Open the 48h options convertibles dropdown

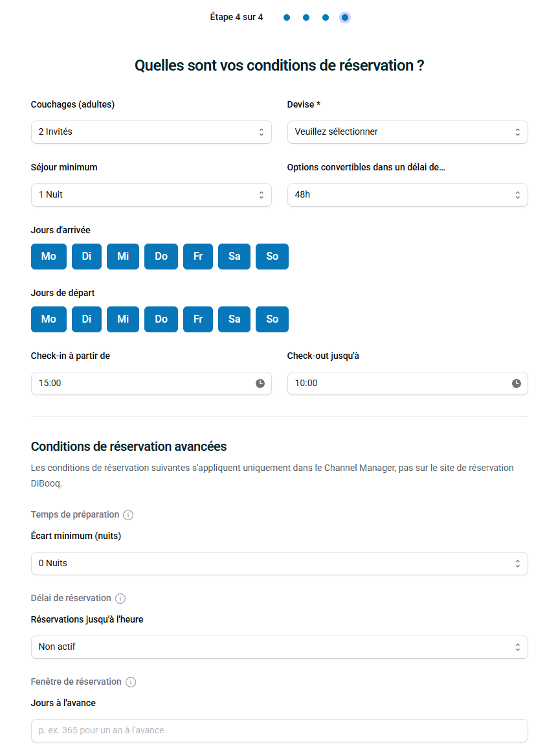point(408,195)
